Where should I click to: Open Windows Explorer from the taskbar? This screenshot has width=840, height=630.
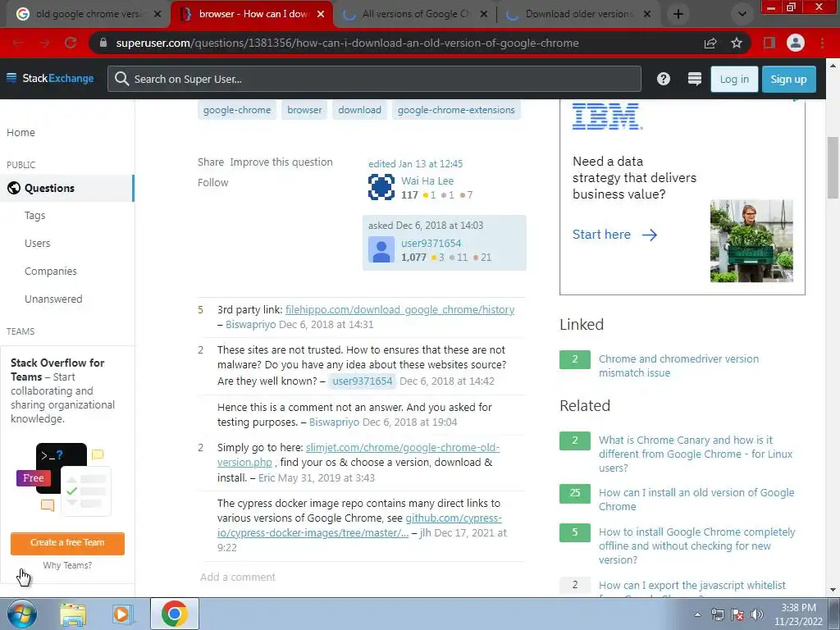(73, 614)
